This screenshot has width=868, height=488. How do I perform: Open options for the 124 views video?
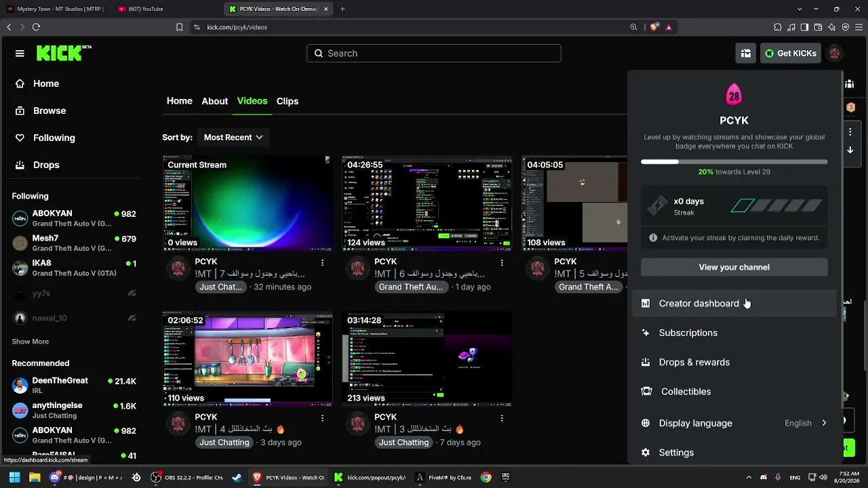coord(502,262)
